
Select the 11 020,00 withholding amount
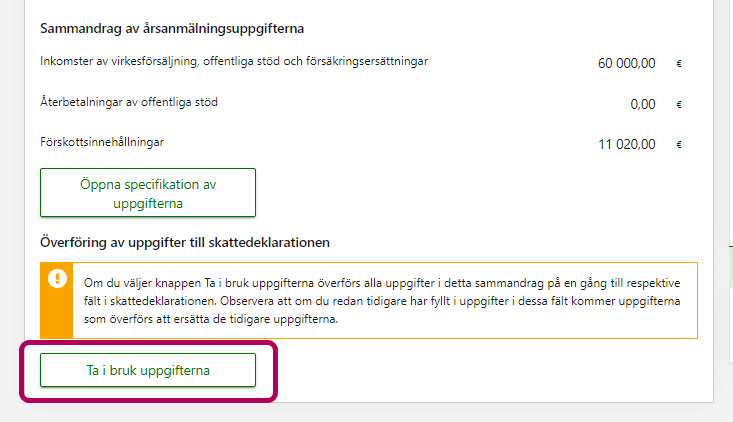(x=627, y=144)
